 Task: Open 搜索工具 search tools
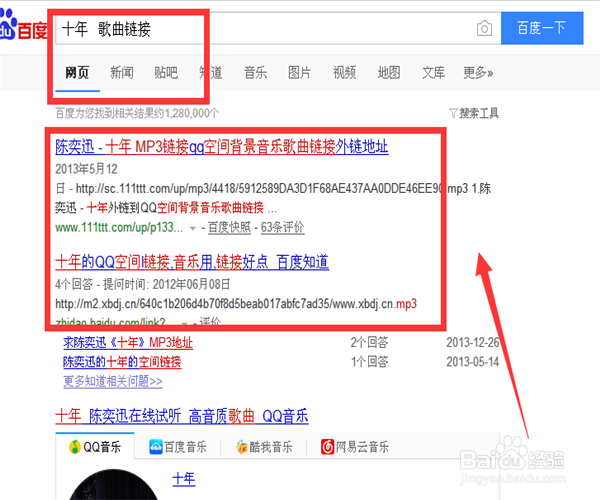pyautogui.click(x=474, y=113)
